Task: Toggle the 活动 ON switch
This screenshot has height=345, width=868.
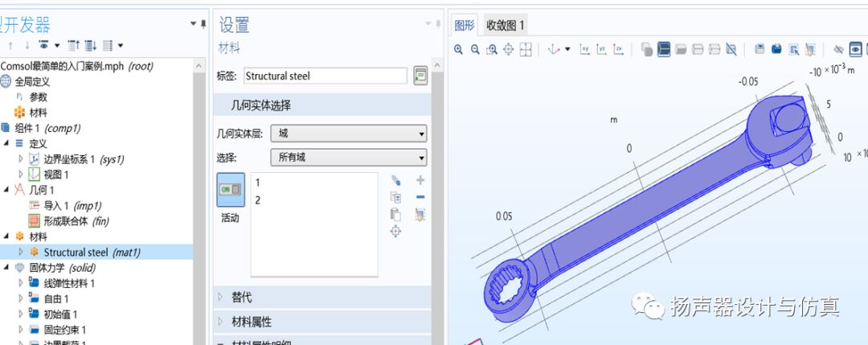Action: click(x=231, y=190)
